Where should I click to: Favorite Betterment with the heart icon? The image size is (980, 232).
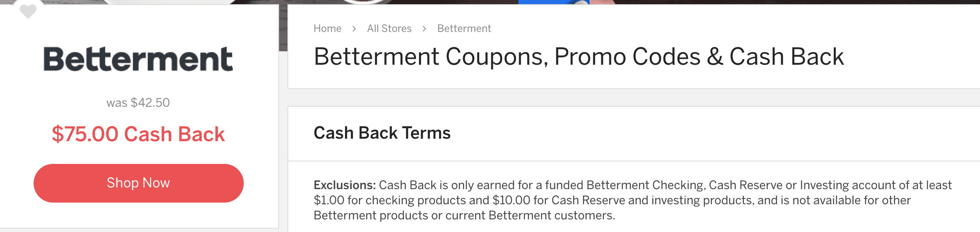click(28, 11)
